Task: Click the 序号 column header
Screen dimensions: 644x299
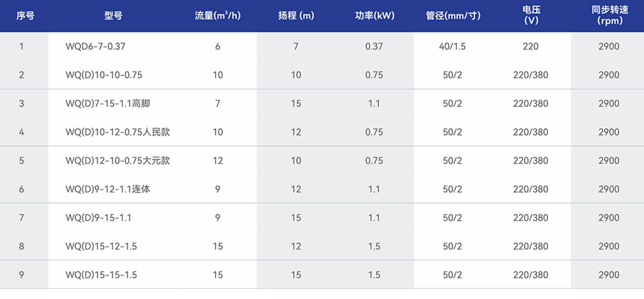Action: click(26, 16)
